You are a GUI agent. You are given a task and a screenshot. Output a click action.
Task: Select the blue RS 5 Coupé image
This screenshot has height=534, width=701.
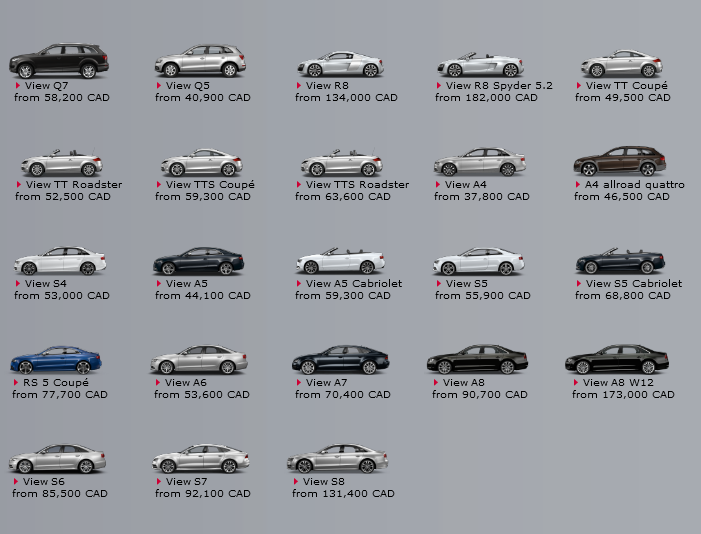[x=56, y=360]
